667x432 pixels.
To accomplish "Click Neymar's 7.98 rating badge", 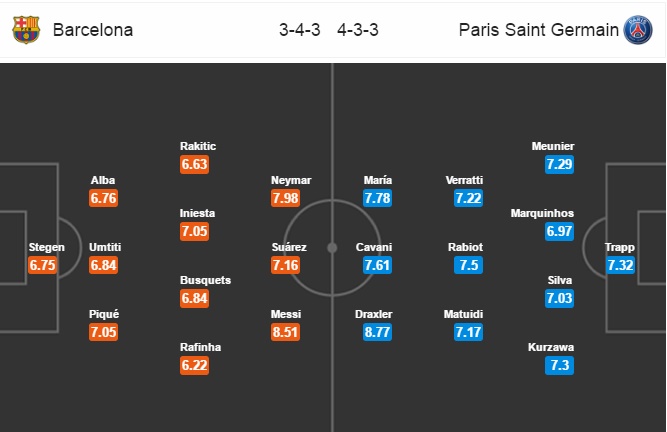I will tap(285, 198).
